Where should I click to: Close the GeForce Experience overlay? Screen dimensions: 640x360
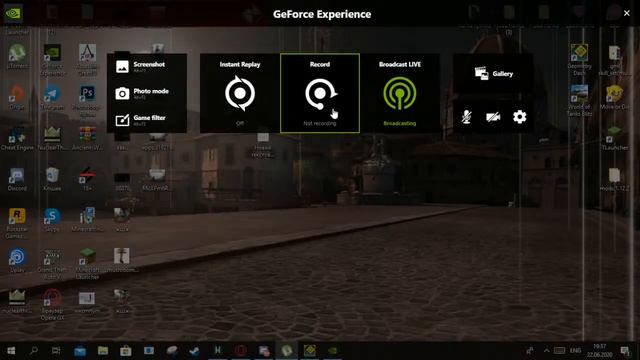coord(627,13)
